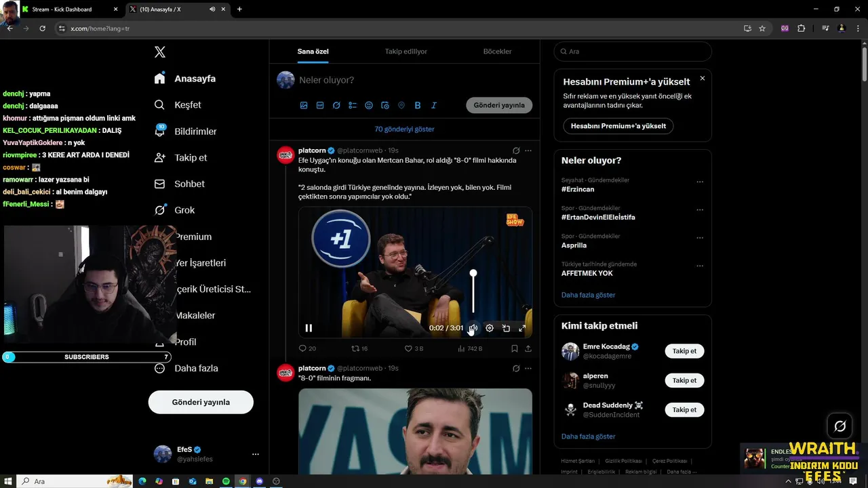The height and width of the screenshot is (488, 868).
Task: Open Bildirimler notifications
Action: (x=185, y=131)
